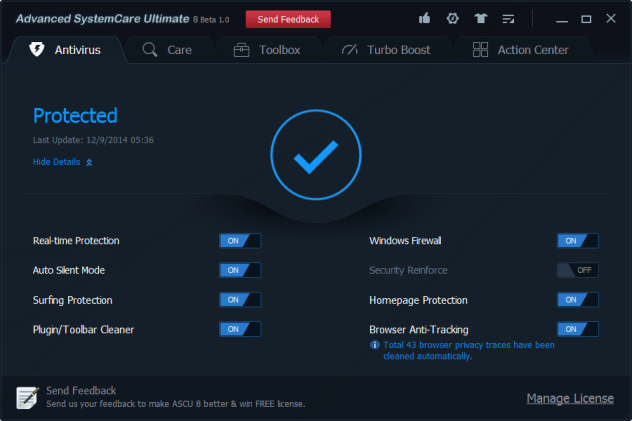632x421 pixels.
Task: Click the thumbs-up like icon
Action: pos(424,19)
